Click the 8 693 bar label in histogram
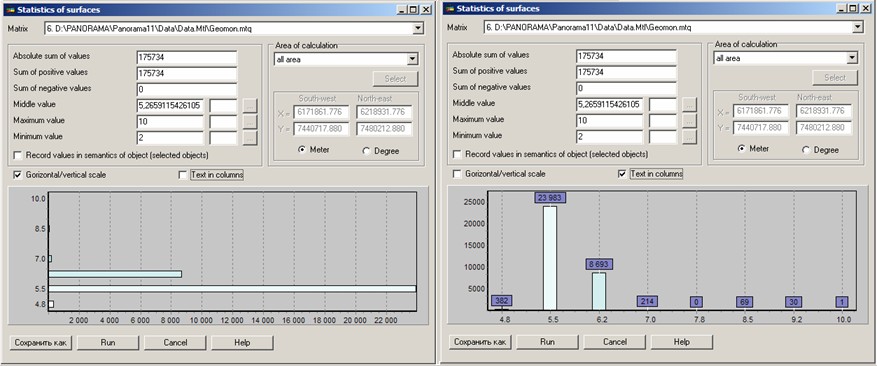Viewport: 877px width, 366px height. (599, 264)
